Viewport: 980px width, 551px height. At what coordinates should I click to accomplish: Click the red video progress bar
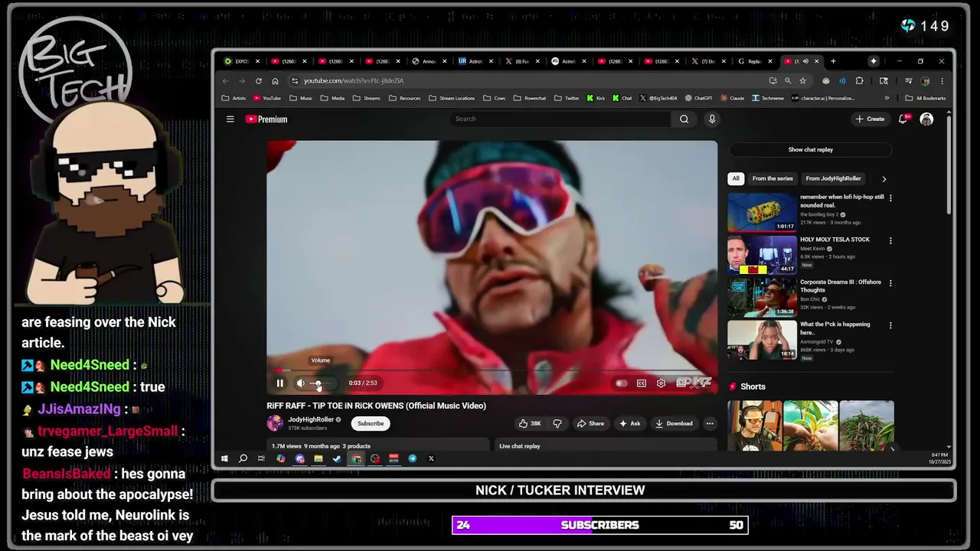coord(492,371)
